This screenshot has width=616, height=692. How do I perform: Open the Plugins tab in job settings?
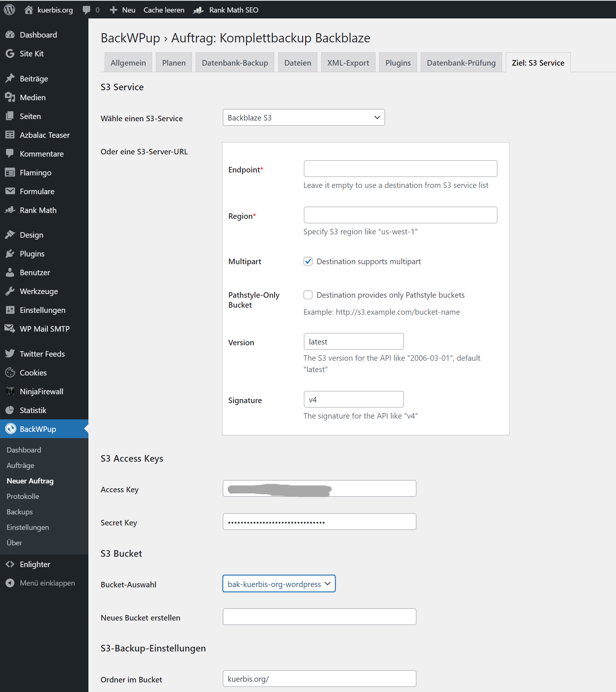tap(398, 62)
